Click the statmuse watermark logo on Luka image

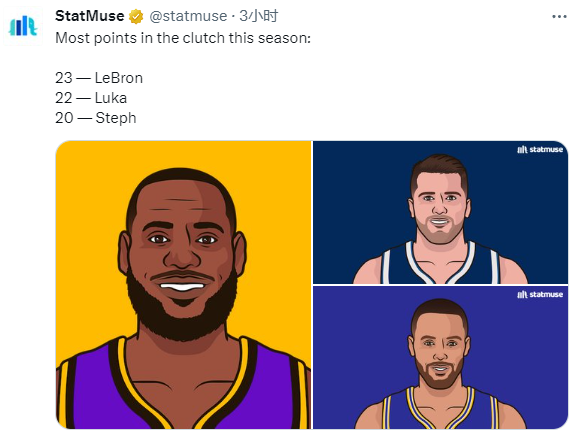click(x=540, y=150)
